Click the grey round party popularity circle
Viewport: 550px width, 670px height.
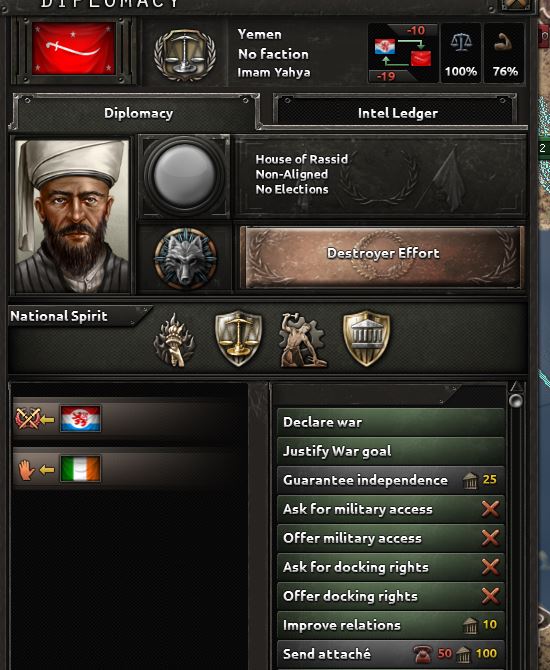click(184, 176)
